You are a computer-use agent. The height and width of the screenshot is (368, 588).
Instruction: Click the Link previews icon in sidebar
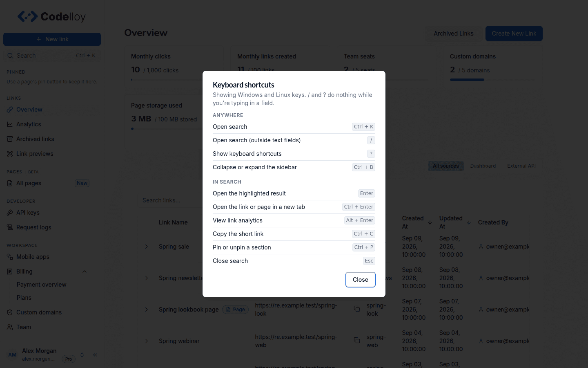click(x=10, y=154)
